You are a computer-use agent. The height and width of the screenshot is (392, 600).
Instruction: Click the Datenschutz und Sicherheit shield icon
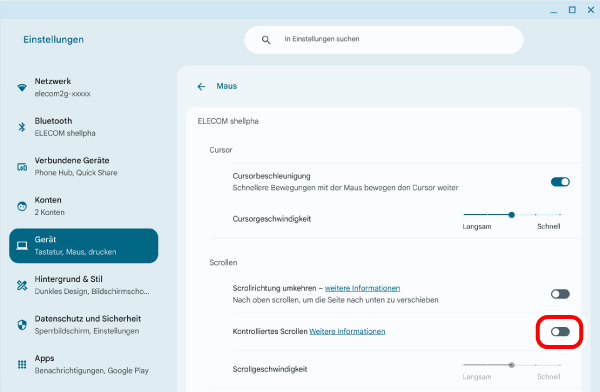(x=22, y=325)
